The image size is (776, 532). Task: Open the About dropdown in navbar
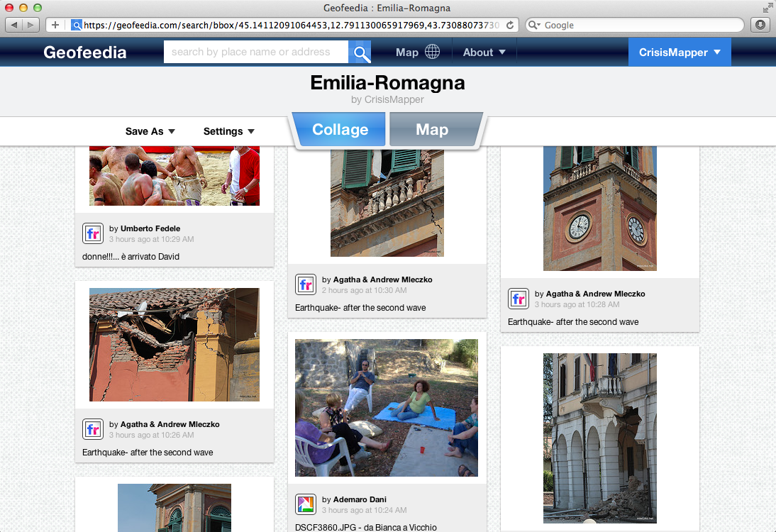pos(484,52)
